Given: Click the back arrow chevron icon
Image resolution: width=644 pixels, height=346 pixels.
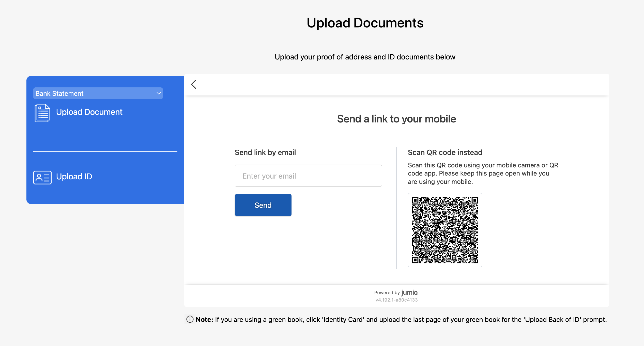Looking at the screenshot, I should point(194,84).
